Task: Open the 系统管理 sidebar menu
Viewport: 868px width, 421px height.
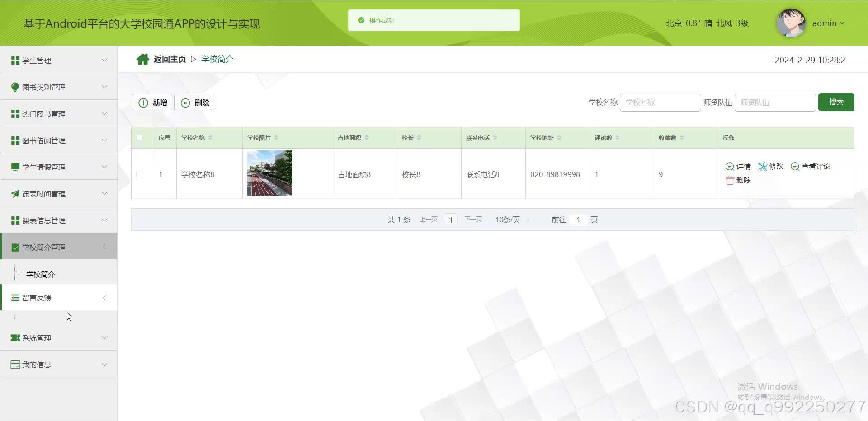Action: tap(59, 337)
